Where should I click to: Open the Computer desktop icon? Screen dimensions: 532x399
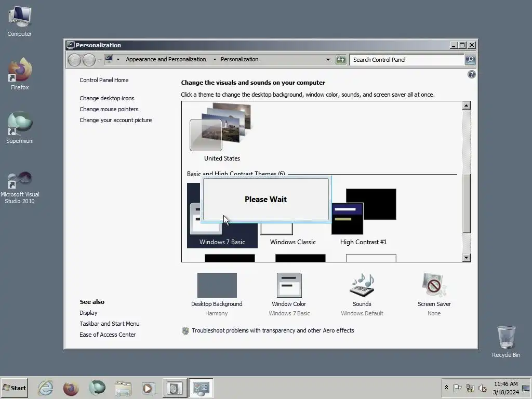pos(19,22)
